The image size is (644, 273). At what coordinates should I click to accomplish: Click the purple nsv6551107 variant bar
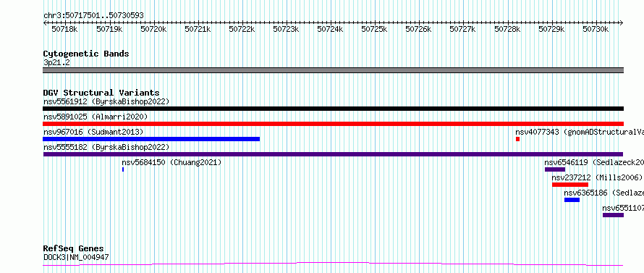click(x=613, y=215)
